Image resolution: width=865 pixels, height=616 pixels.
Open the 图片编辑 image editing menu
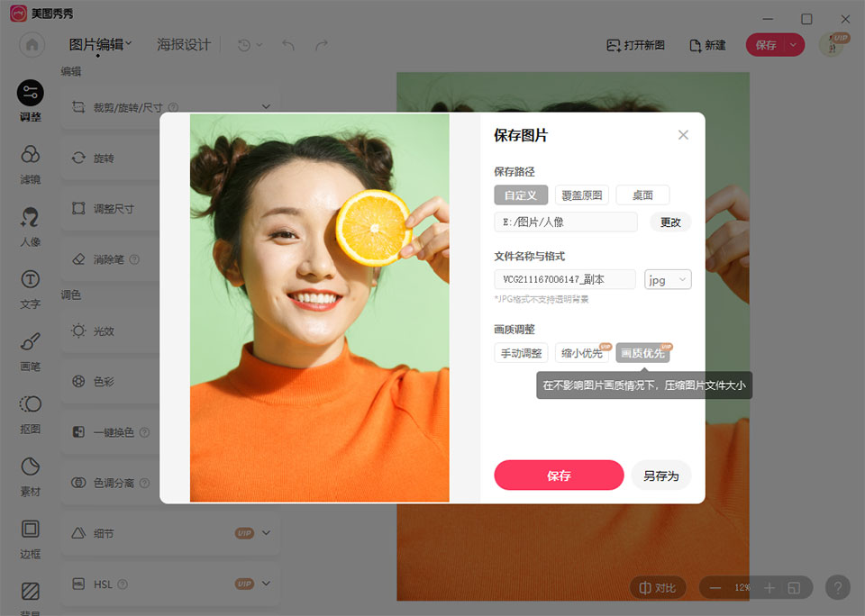coord(100,45)
